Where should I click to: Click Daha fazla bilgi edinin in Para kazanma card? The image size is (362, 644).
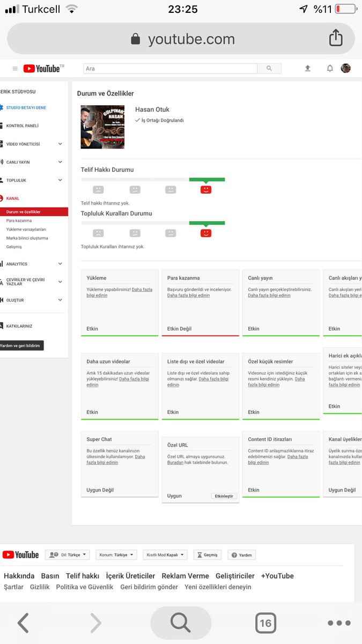(x=188, y=296)
